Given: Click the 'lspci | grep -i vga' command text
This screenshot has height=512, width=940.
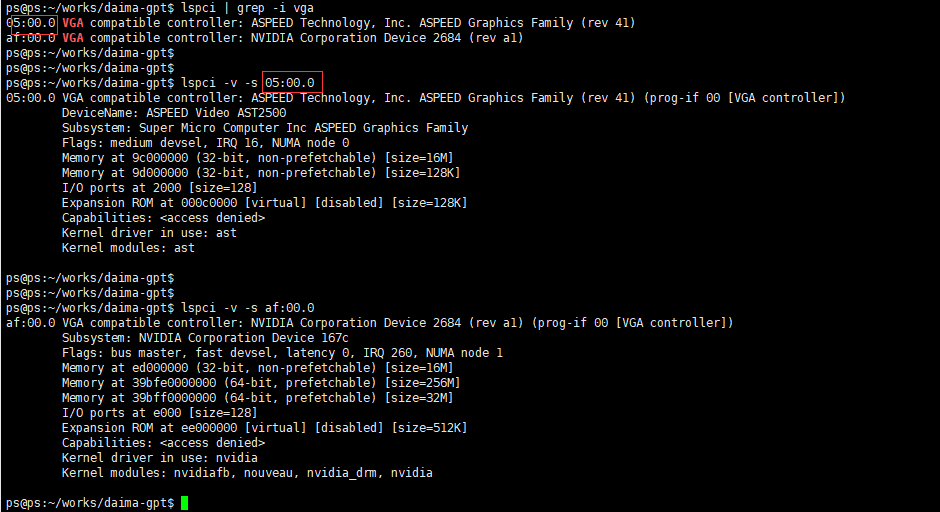Looking at the screenshot, I should click(x=248, y=8).
